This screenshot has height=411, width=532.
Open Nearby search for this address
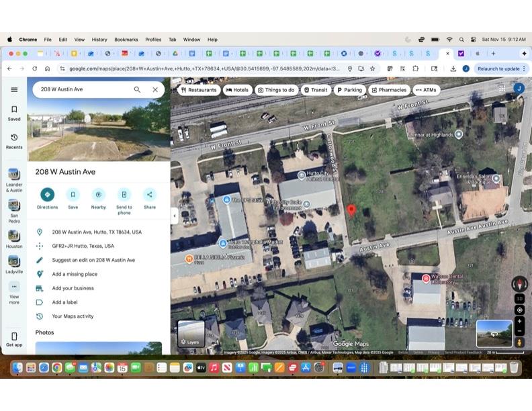click(98, 195)
